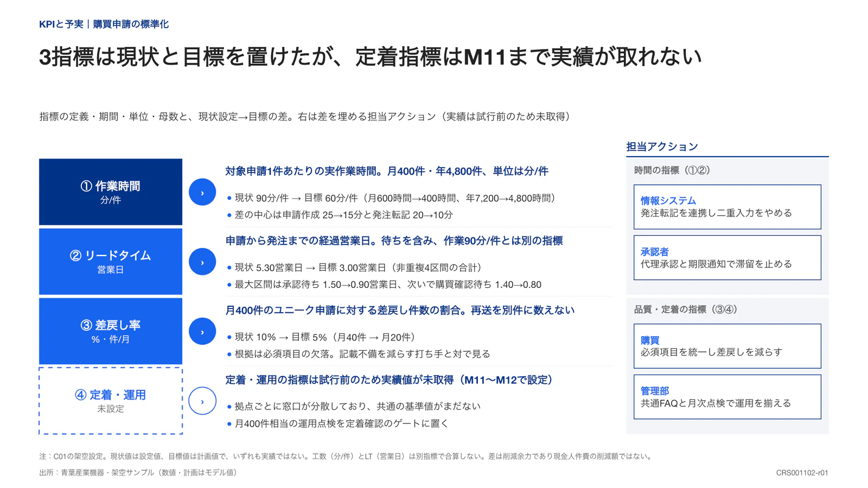
Task: Click the footnote starting 注：C01の架空設定
Action: coord(347,457)
